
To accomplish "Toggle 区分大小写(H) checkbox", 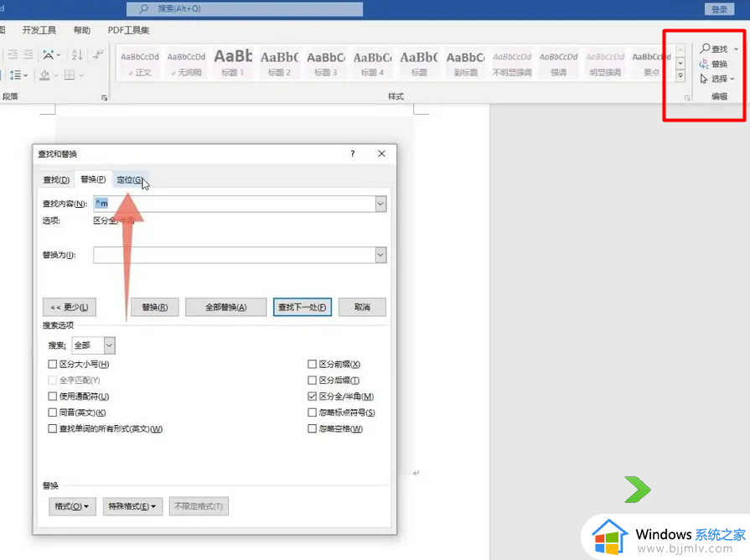I will click(x=53, y=364).
